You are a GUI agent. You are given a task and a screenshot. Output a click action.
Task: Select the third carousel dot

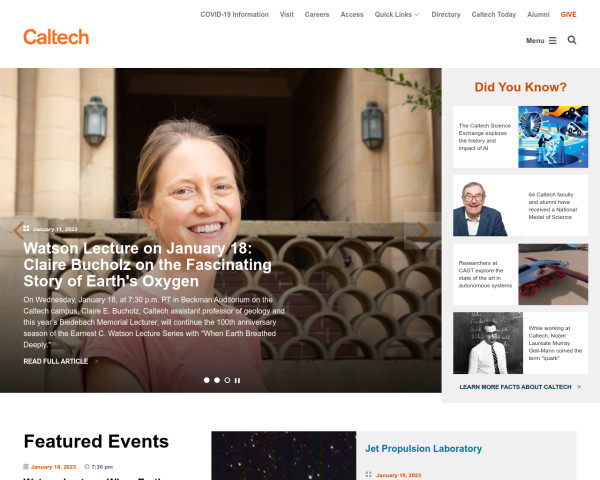coord(227,380)
